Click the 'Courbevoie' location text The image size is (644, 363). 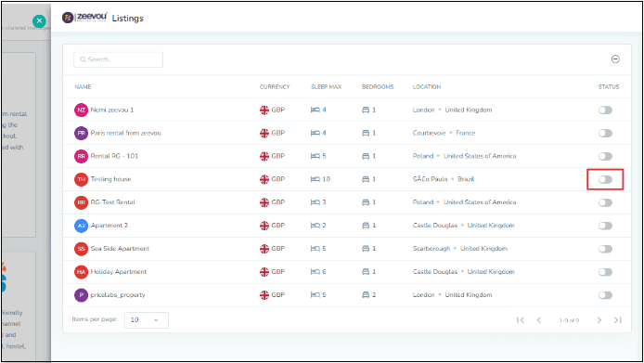click(429, 133)
